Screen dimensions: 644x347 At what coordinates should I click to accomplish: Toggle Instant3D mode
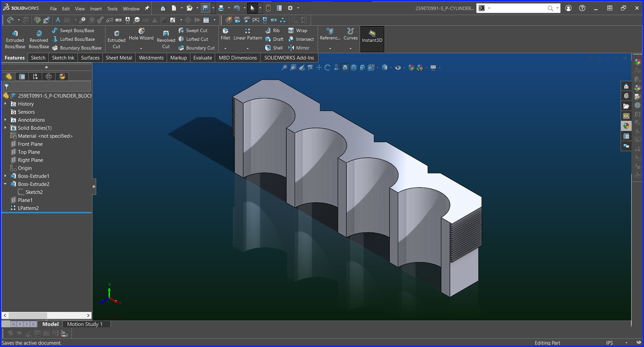[372, 39]
